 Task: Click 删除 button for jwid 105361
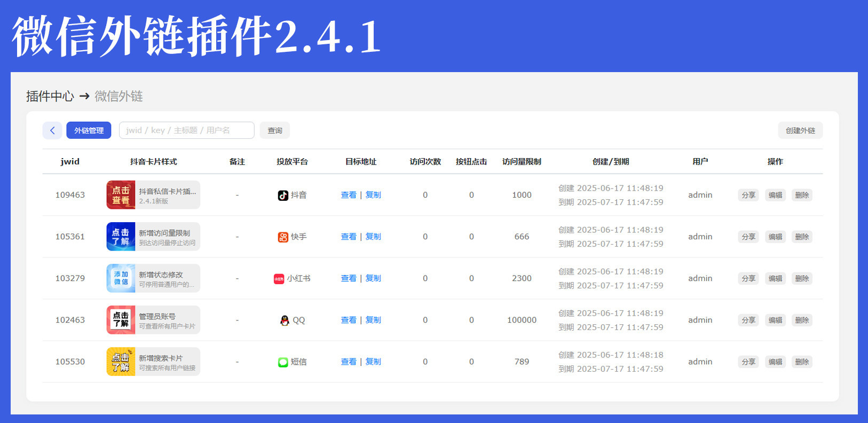coord(802,237)
